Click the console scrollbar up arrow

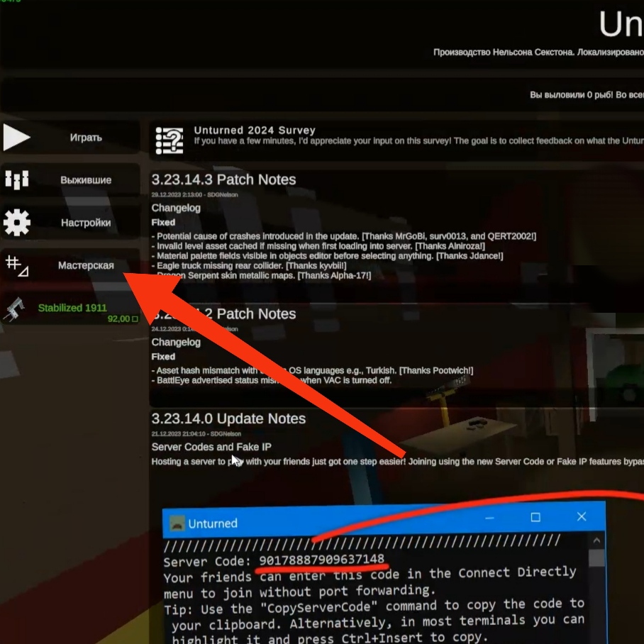(x=596, y=540)
